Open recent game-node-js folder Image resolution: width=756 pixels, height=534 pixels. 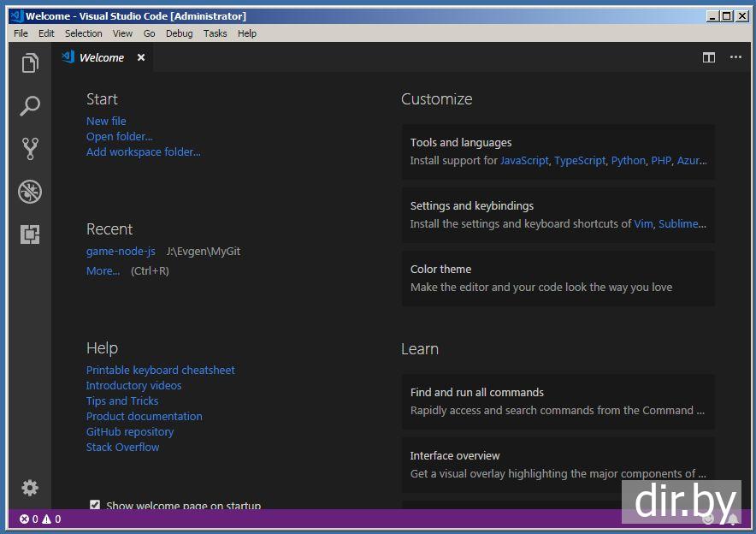[121, 252]
